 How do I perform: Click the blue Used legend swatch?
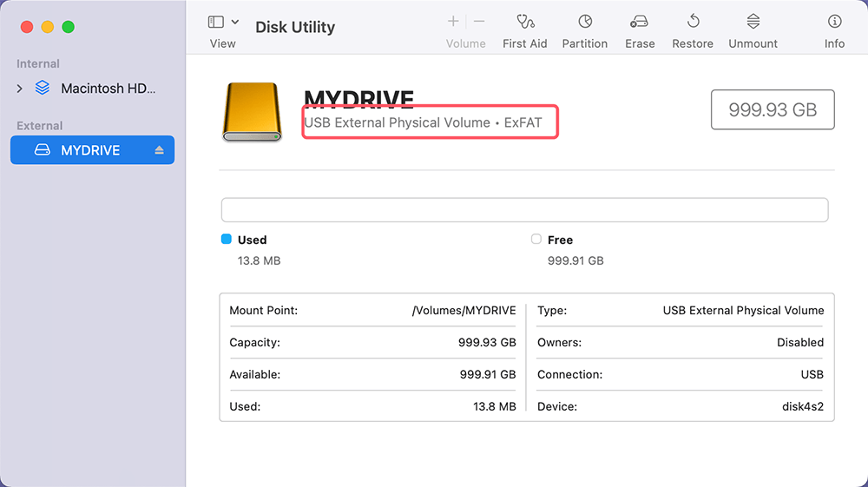227,239
